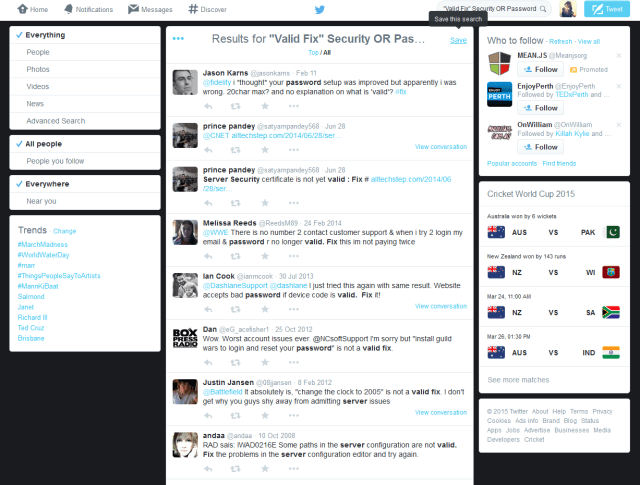Open more options on andaa's tweet
This screenshot has width=640, height=485.
[294, 469]
